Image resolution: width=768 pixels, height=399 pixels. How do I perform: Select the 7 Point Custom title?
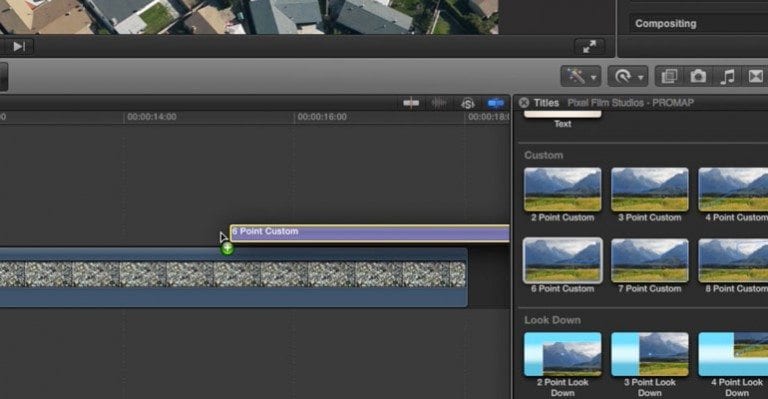[x=649, y=260]
